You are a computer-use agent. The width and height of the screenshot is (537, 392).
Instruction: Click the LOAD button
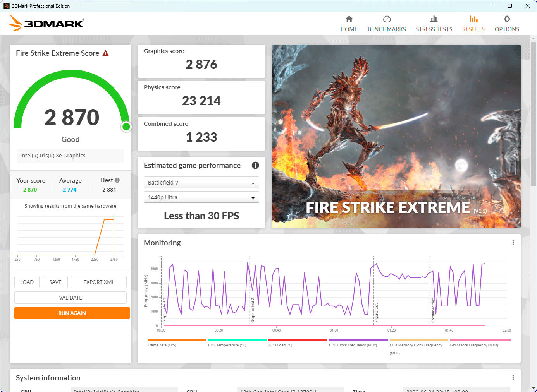[x=27, y=282]
